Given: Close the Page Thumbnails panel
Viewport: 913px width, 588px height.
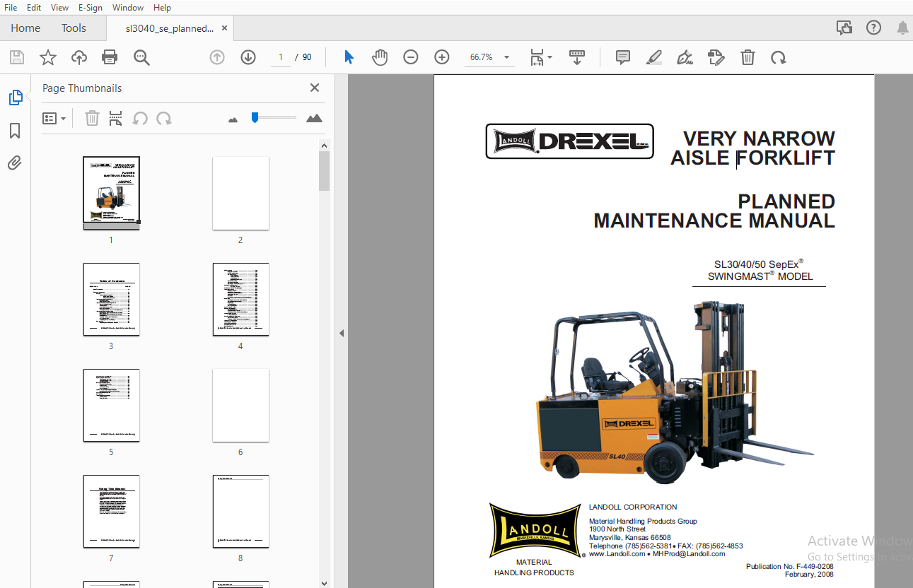Looking at the screenshot, I should click(315, 88).
